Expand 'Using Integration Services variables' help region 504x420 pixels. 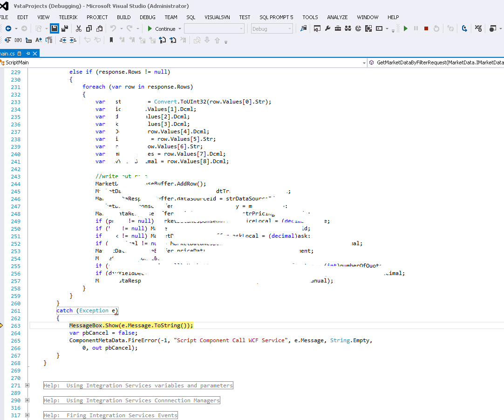(x=27, y=385)
